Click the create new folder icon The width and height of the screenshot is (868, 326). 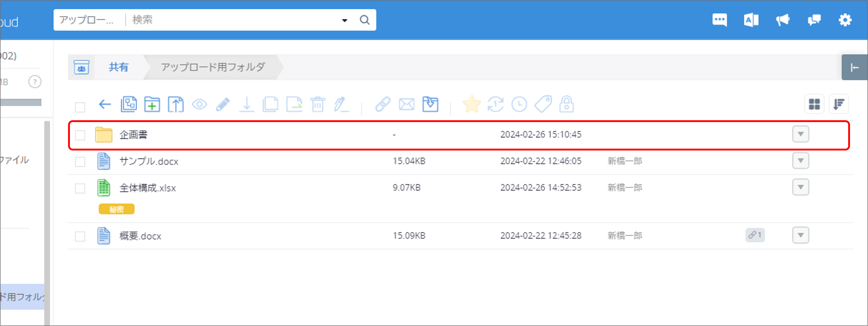(x=152, y=104)
